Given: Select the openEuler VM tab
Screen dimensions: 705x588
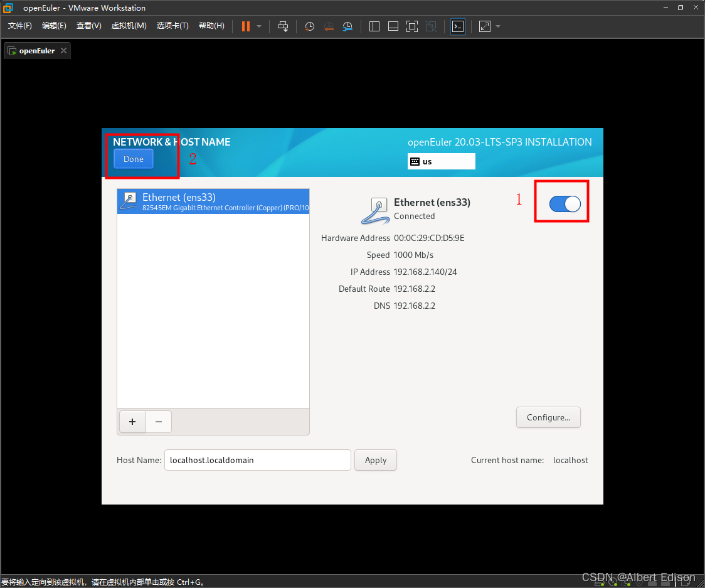Looking at the screenshot, I should point(36,50).
